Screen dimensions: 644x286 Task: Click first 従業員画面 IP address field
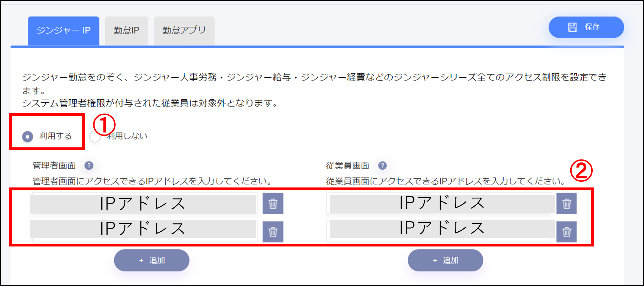pyautogui.click(x=438, y=203)
